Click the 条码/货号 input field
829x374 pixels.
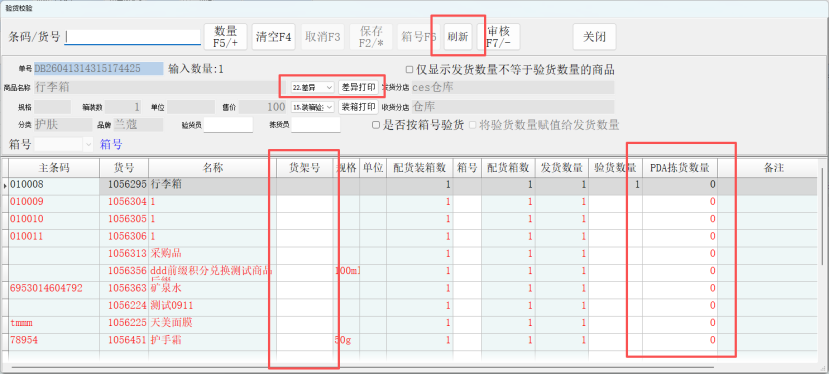[133, 37]
